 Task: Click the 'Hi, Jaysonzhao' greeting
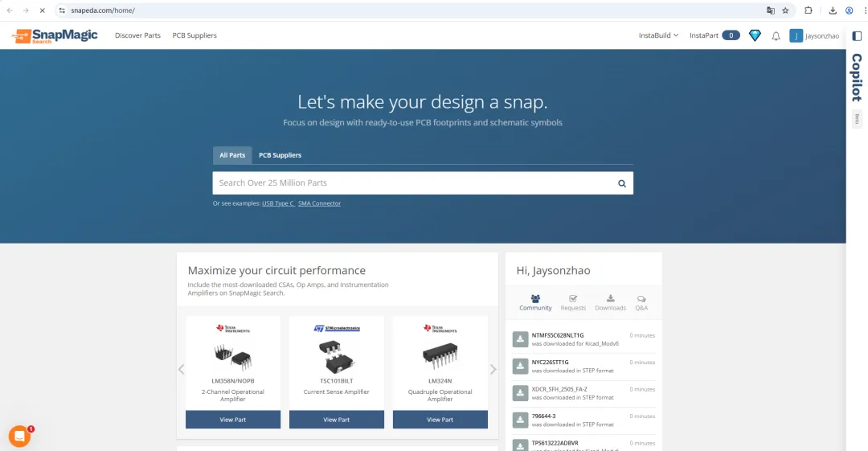tap(554, 270)
